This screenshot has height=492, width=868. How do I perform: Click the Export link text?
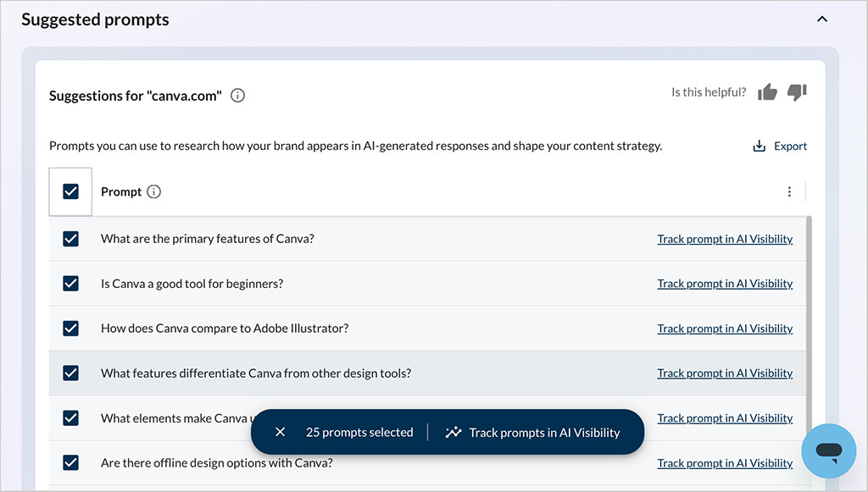point(790,146)
